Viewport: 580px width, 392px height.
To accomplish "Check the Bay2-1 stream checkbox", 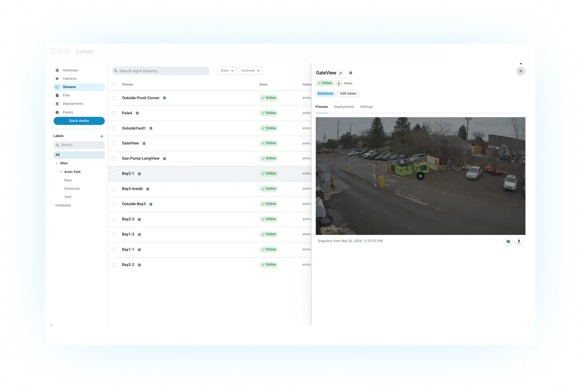I will [114, 174].
